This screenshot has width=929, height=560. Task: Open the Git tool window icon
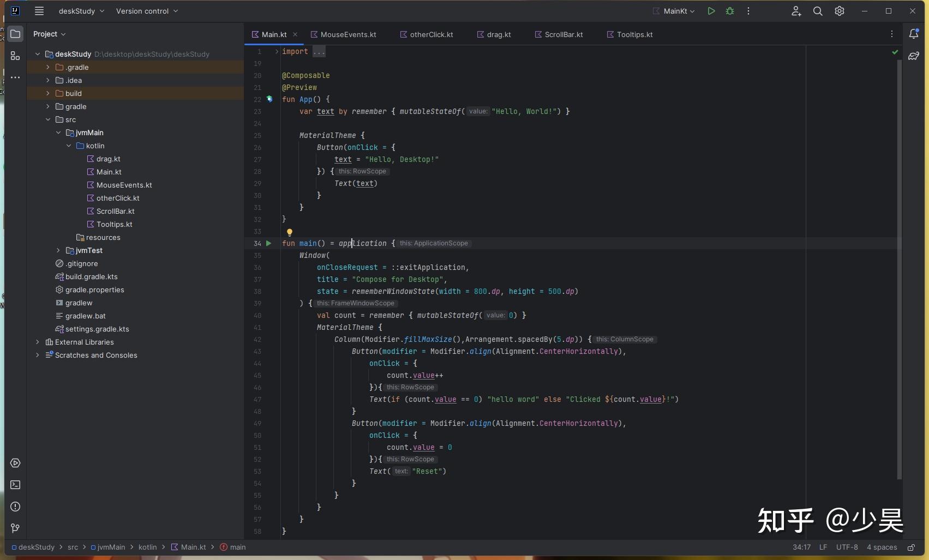15,528
